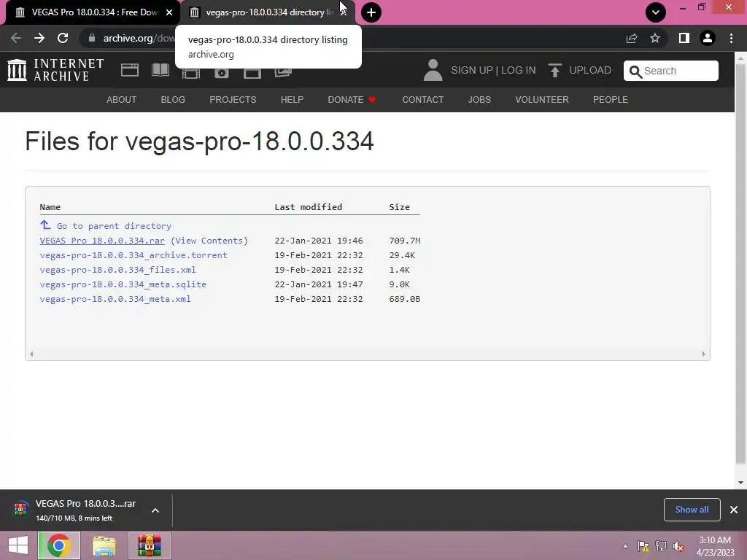
Task: Click the network icon in the system tray
Action: (661, 547)
